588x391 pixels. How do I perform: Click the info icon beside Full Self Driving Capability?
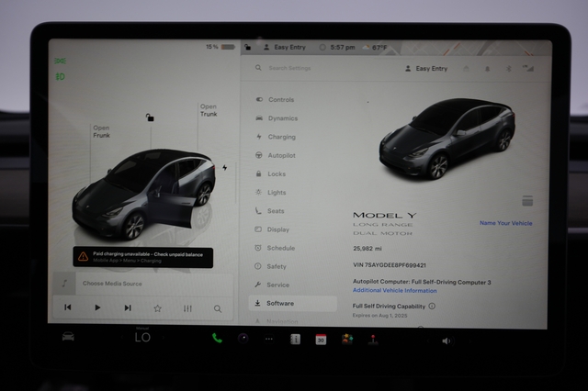tap(432, 306)
